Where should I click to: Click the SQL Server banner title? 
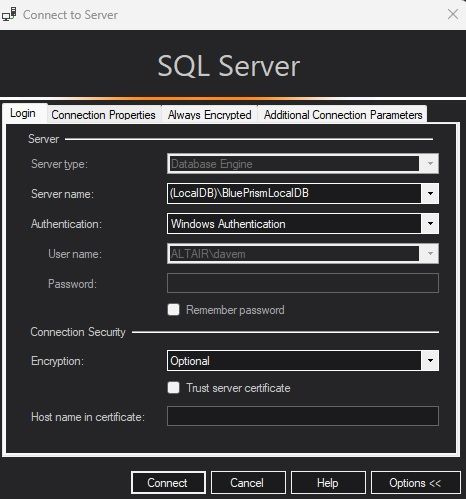[x=229, y=66]
